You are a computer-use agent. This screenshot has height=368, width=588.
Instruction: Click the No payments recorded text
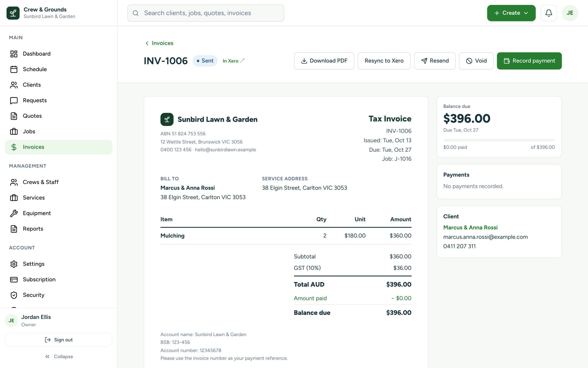click(x=473, y=186)
